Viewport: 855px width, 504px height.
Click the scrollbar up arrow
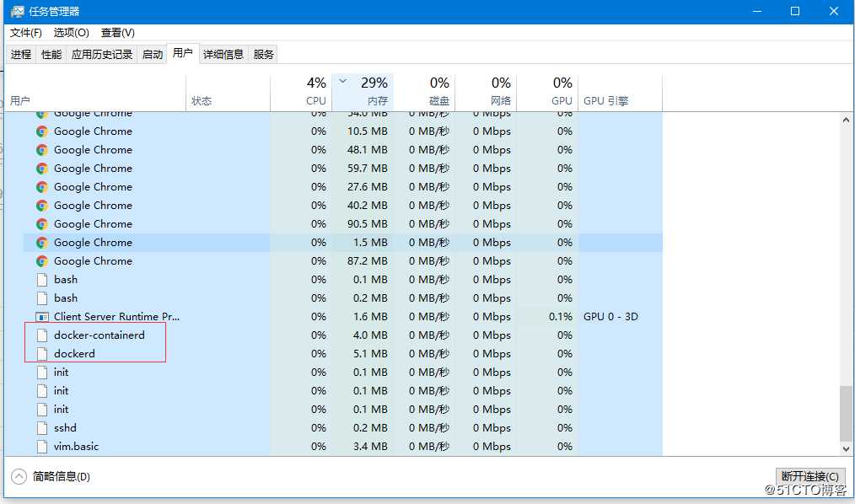[x=846, y=120]
